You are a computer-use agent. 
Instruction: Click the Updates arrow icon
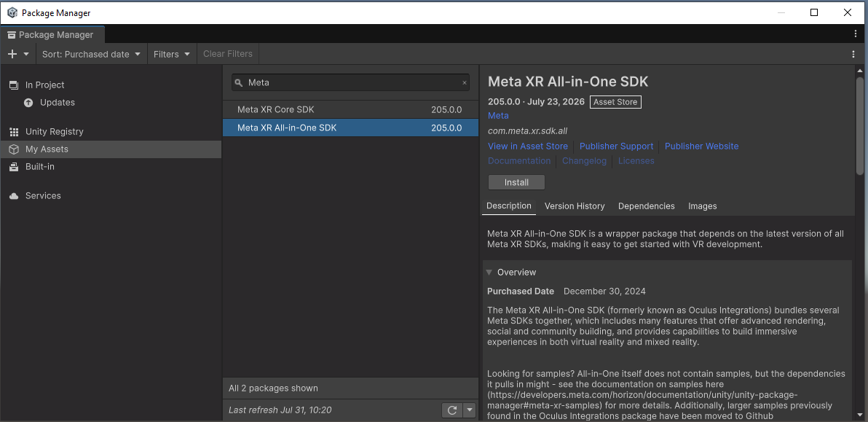pos(28,103)
